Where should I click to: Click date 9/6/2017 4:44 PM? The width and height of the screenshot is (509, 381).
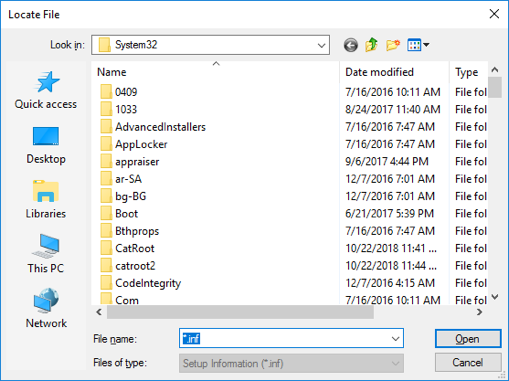tap(387, 161)
